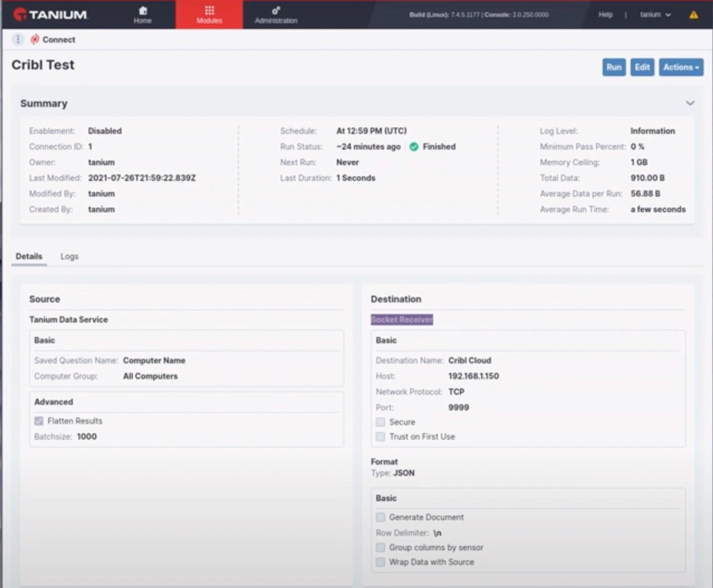
Task: Open the vertical dots menu beside Connect
Action: point(17,39)
